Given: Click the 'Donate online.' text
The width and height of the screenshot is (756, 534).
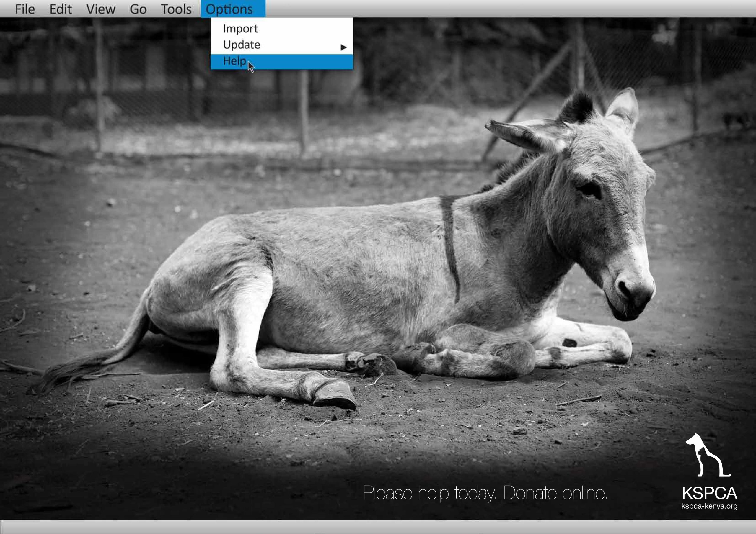Looking at the screenshot, I should 555,493.
